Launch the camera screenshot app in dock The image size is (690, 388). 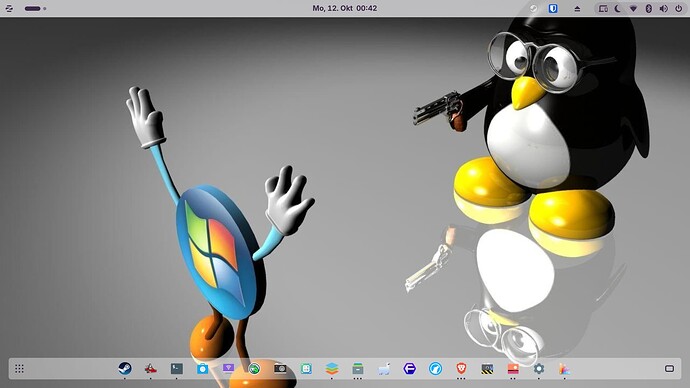[280, 368]
